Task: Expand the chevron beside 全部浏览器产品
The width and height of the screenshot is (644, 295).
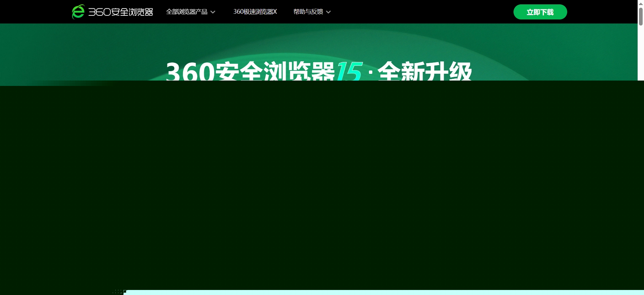Action: [213, 12]
